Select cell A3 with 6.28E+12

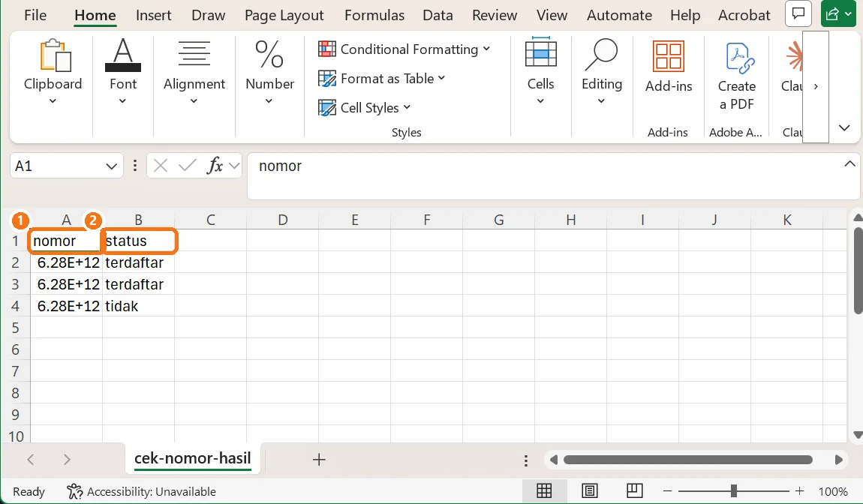tap(66, 284)
